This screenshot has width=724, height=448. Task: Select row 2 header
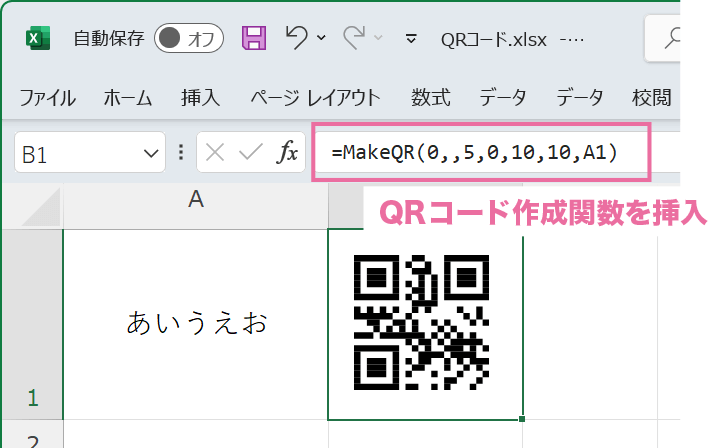click(x=32, y=434)
